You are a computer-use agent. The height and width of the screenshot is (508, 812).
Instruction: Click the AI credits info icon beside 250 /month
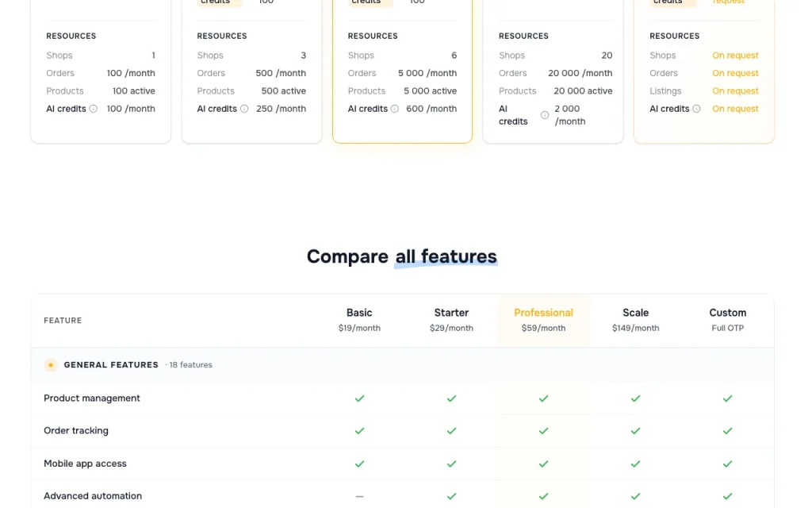click(x=244, y=109)
